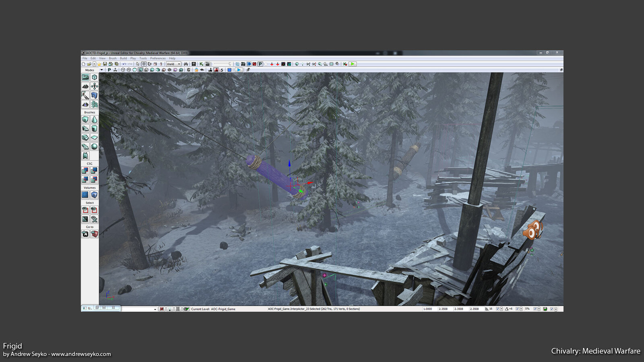The image size is (644, 362).
Task: Click the green Play level button
Action: tap(352, 64)
